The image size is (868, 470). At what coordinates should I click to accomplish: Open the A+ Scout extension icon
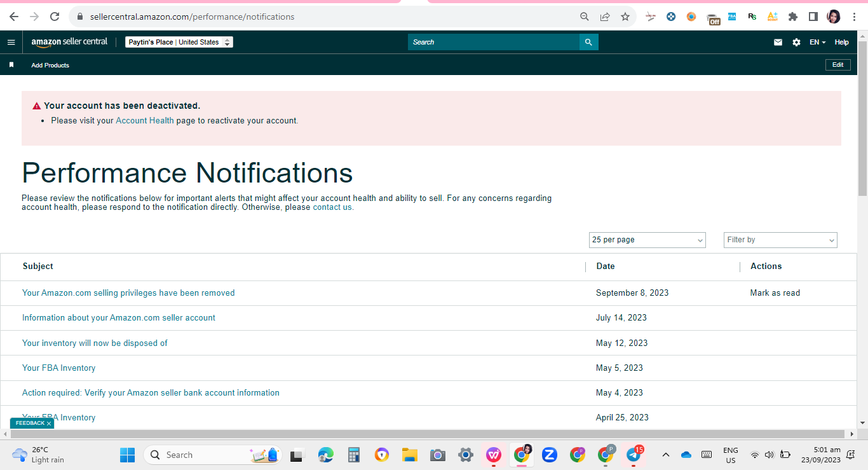[773, 17]
